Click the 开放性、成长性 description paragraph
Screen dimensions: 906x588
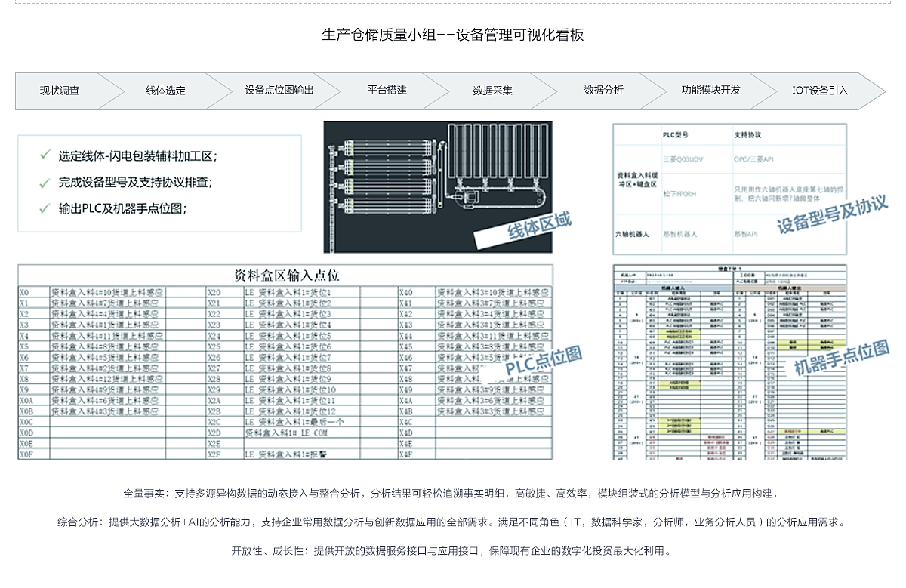451,550
